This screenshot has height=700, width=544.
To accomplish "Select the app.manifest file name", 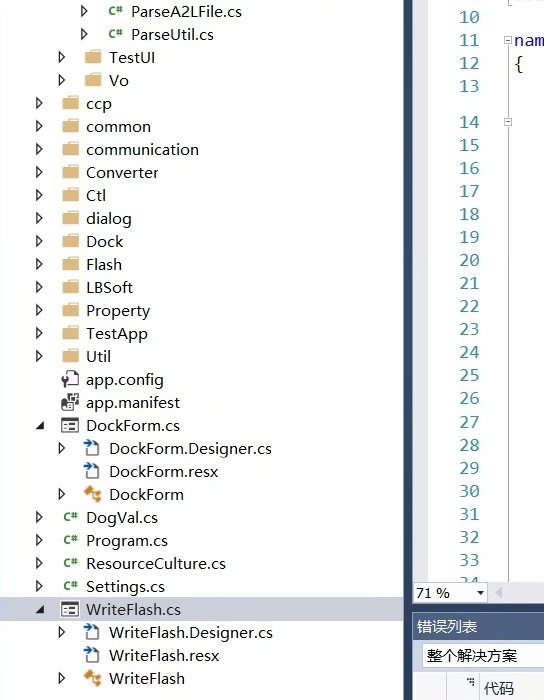I will point(133,403).
